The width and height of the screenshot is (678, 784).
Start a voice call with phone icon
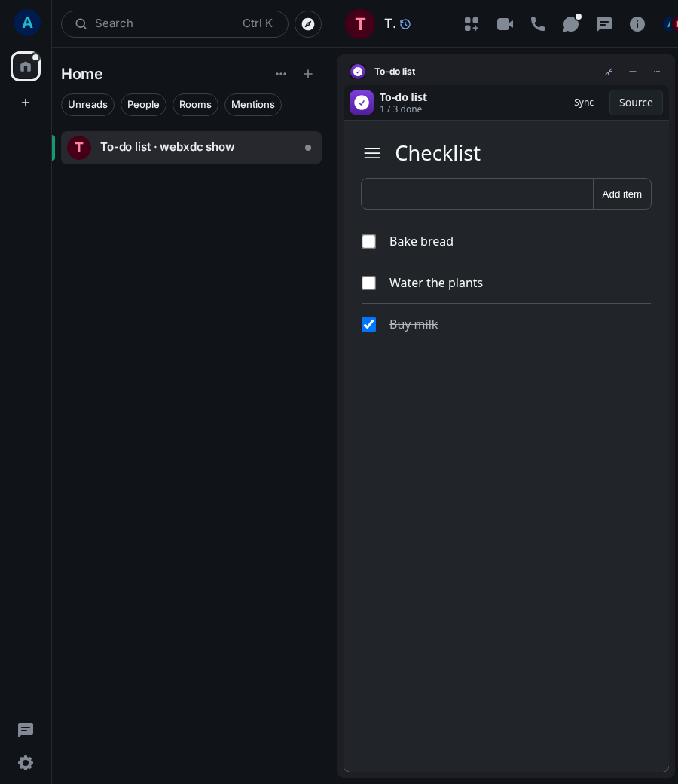[538, 24]
